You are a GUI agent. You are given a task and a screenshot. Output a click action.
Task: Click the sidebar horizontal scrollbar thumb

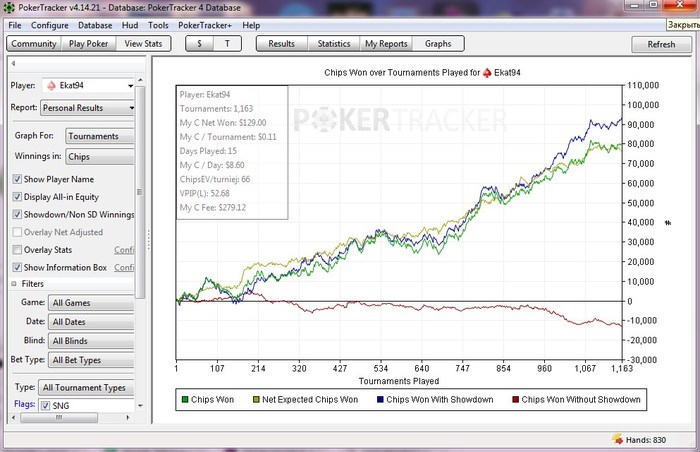tap(59, 418)
